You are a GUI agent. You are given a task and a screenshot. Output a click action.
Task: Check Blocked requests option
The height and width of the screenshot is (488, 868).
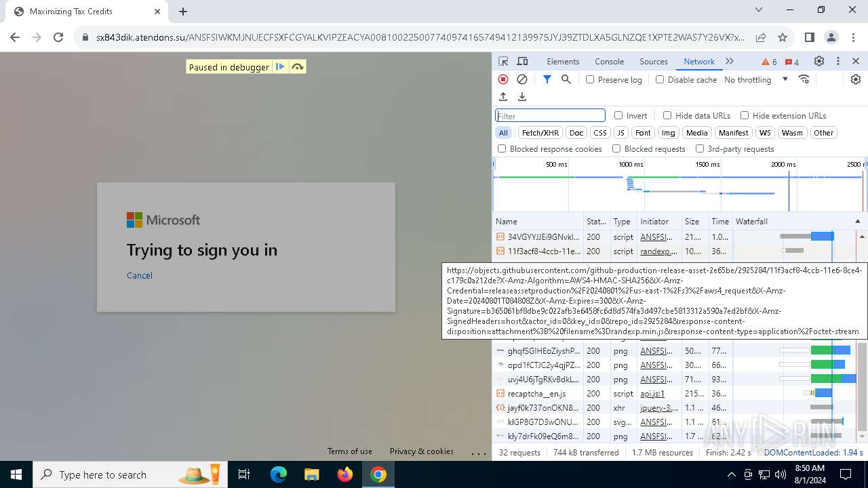pyautogui.click(x=616, y=148)
